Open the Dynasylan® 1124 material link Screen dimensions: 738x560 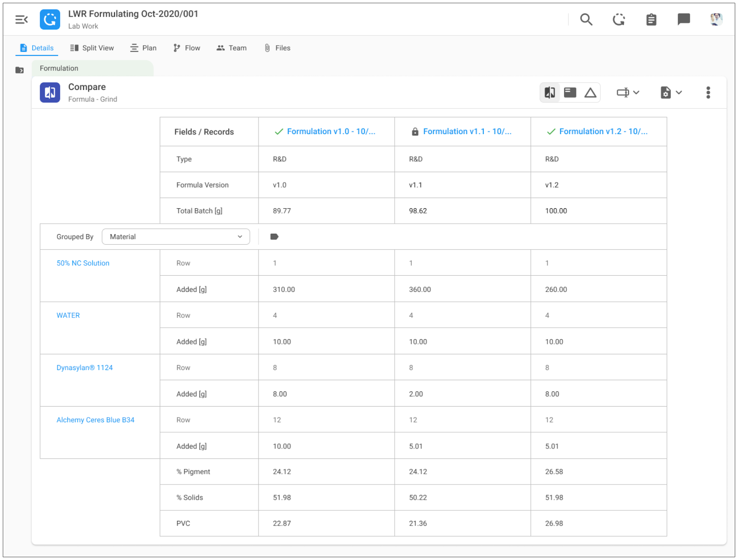(84, 368)
